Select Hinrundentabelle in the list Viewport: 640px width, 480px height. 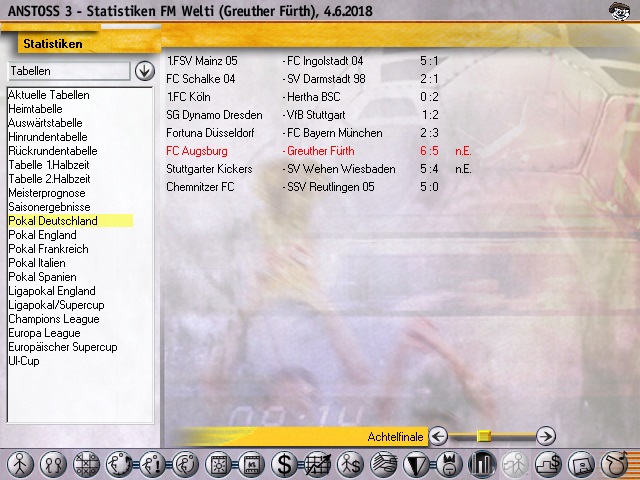[48, 137]
